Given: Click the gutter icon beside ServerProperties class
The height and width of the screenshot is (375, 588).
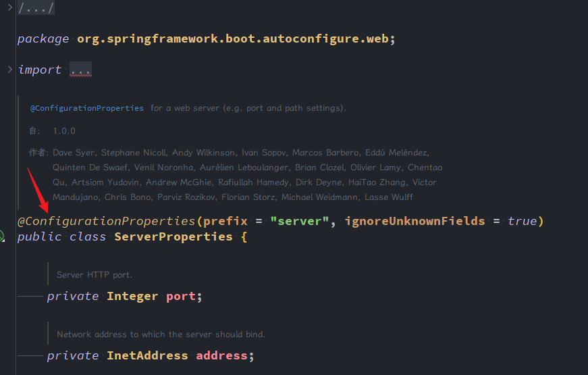Looking at the screenshot, I should click(2, 236).
